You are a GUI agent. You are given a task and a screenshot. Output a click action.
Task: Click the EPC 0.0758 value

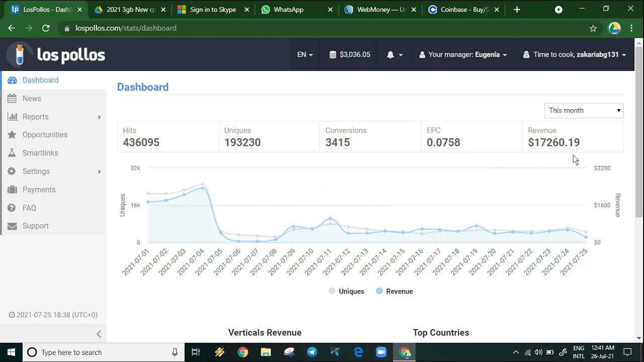point(443,143)
